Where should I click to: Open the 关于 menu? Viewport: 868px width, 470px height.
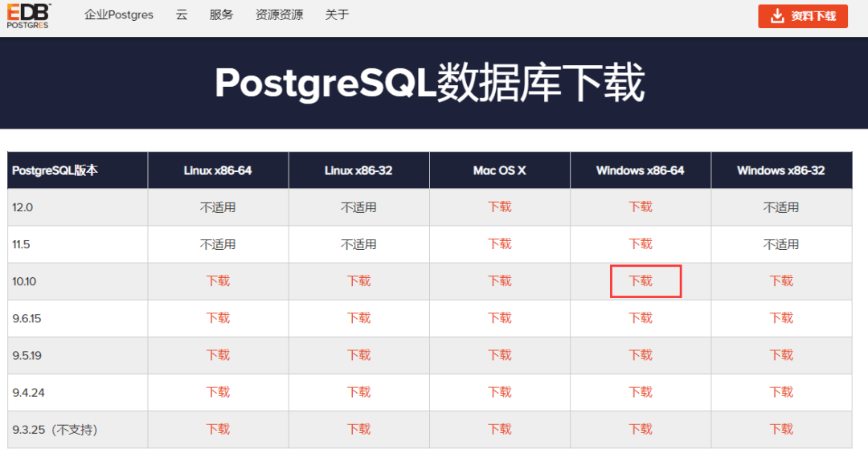[x=337, y=15]
